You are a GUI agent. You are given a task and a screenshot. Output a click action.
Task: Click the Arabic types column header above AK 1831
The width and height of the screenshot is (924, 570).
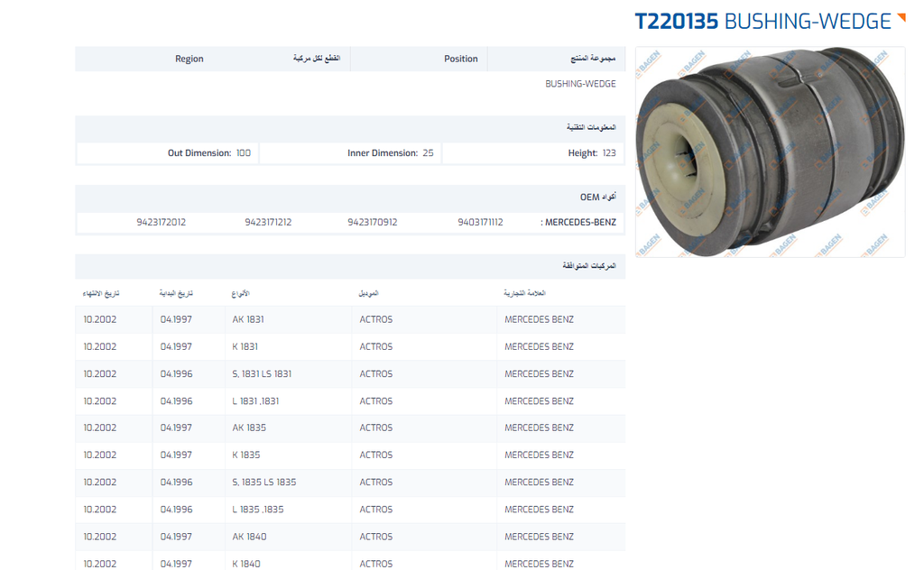[x=240, y=293]
